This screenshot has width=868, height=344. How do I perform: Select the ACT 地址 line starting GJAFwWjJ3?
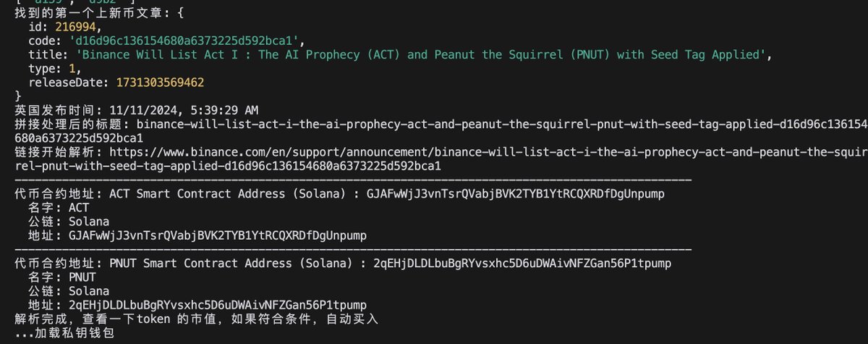pos(197,235)
